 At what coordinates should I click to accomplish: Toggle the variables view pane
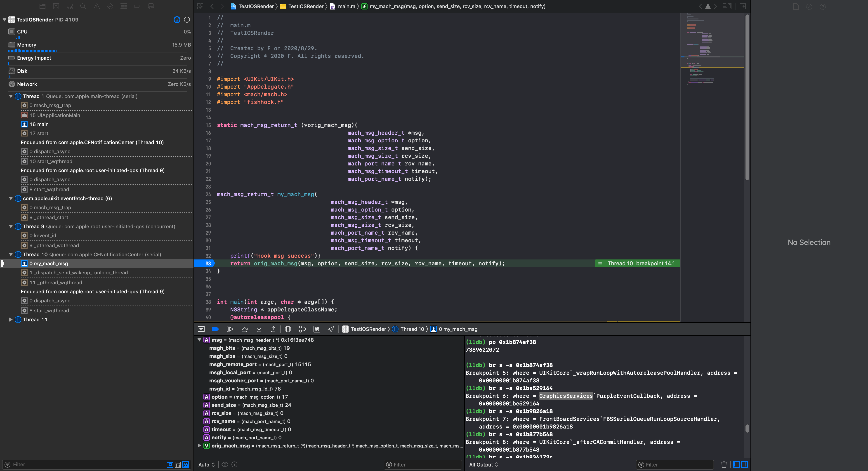pyautogui.click(x=736, y=465)
